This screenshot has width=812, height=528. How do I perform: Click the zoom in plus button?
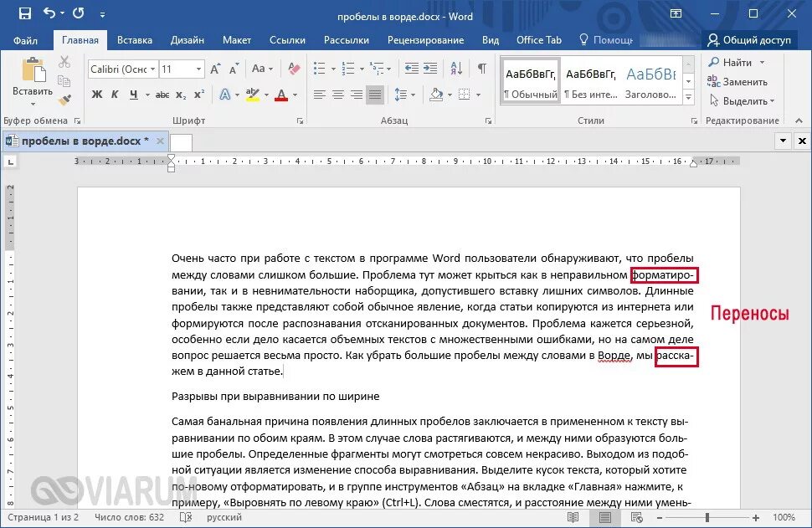click(x=756, y=517)
